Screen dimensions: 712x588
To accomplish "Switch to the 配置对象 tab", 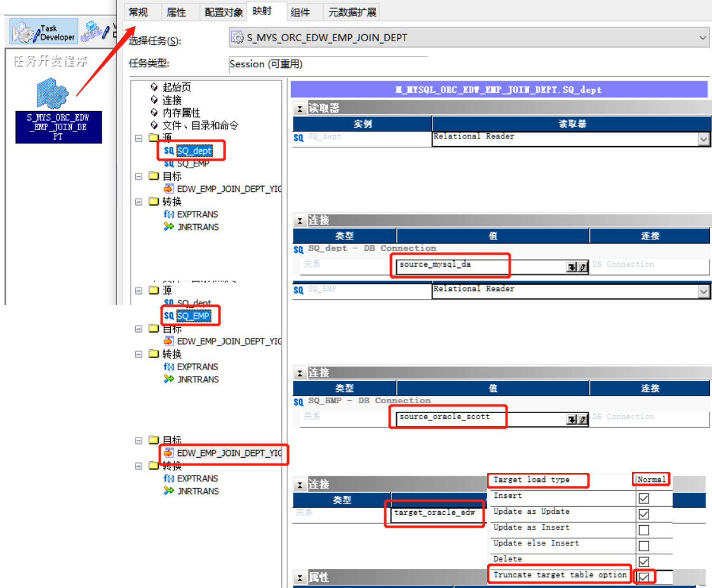I will pyautogui.click(x=223, y=12).
